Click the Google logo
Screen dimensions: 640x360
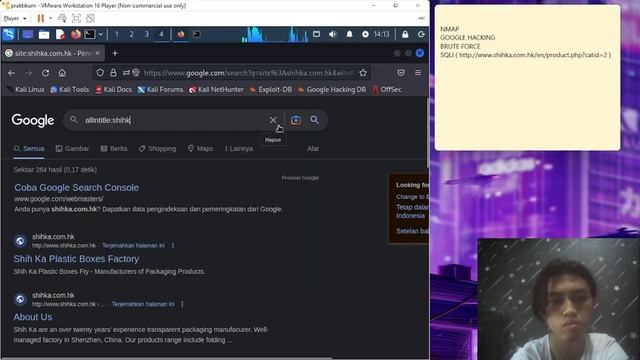pyautogui.click(x=33, y=120)
